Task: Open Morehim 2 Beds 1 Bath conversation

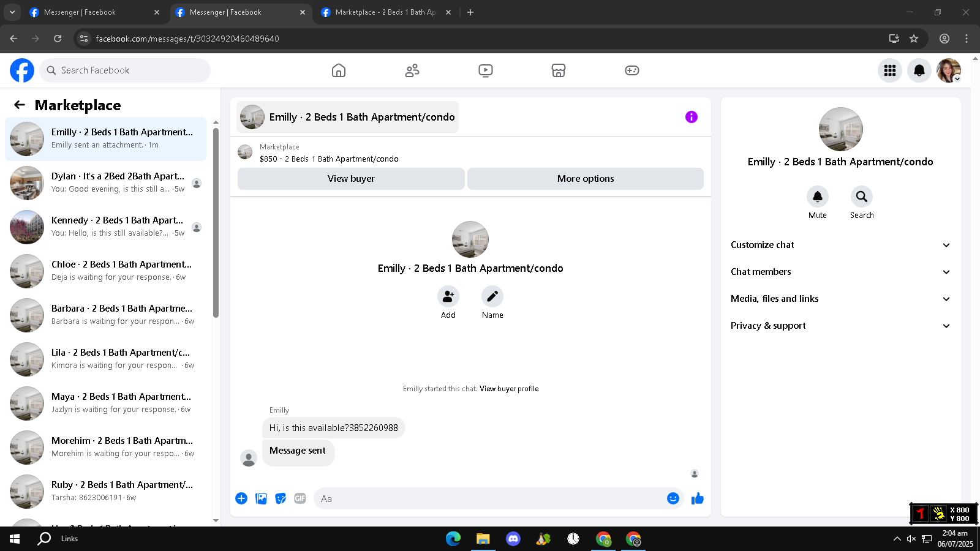Action: 105,448
